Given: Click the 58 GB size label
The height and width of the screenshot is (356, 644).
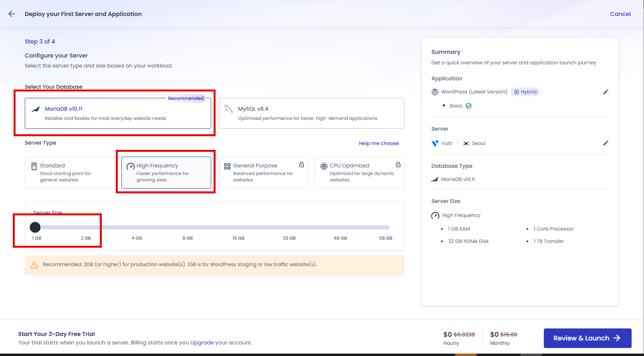Looking at the screenshot, I should [386, 238].
